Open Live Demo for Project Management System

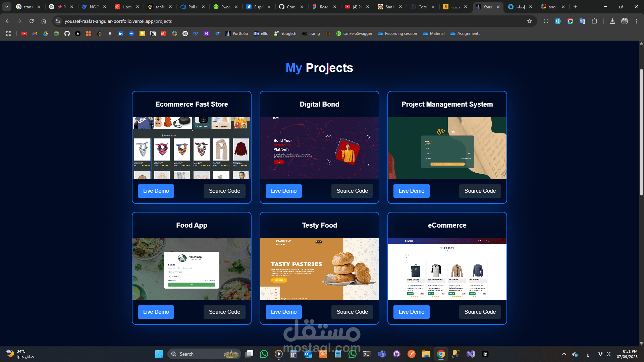412,191
